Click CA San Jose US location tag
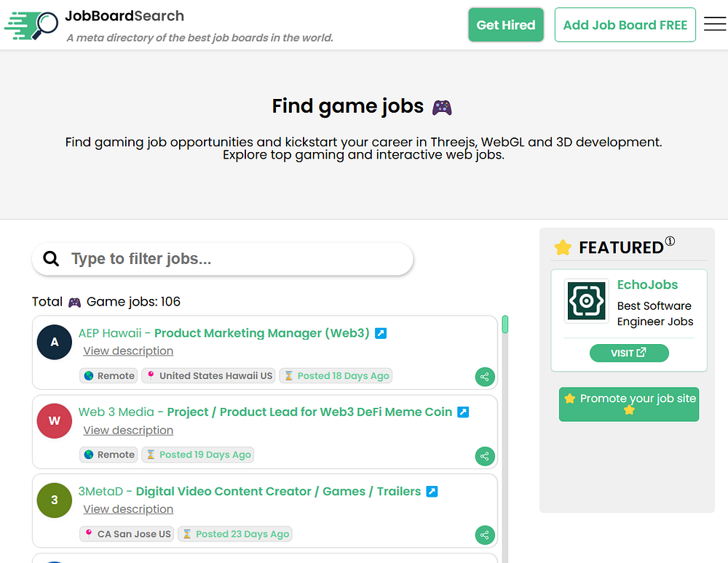Screen dimensions: 728x563 (x=127, y=534)
